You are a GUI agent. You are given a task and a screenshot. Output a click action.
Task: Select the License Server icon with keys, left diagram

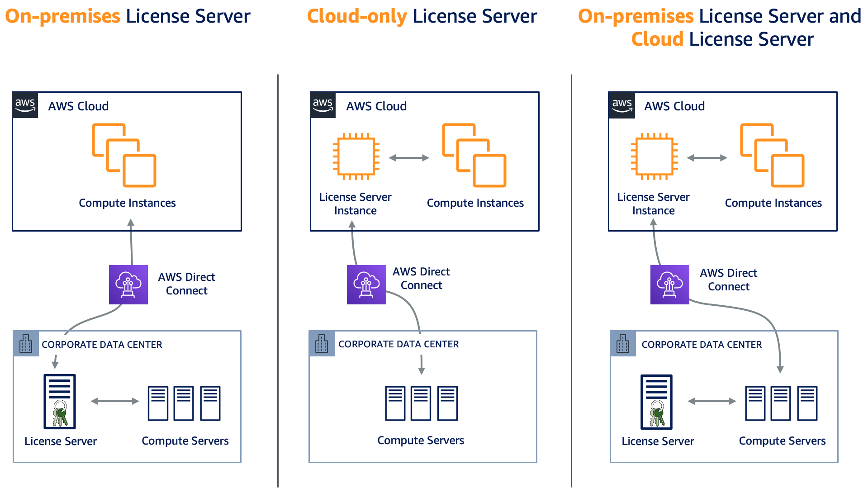59,401
